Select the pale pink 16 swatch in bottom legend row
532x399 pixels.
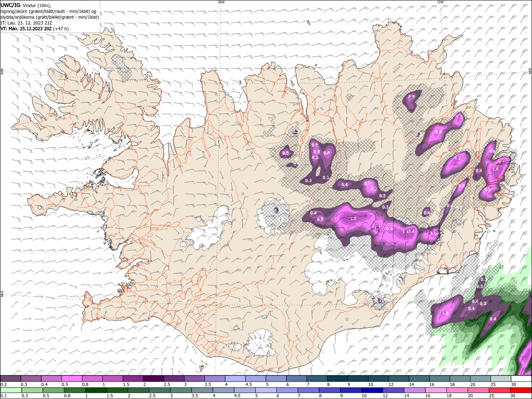tap(436, 390)
